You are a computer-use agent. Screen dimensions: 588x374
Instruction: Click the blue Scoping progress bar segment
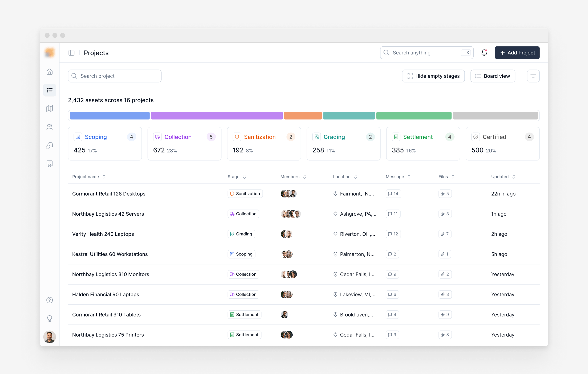(x=110, y=116)
